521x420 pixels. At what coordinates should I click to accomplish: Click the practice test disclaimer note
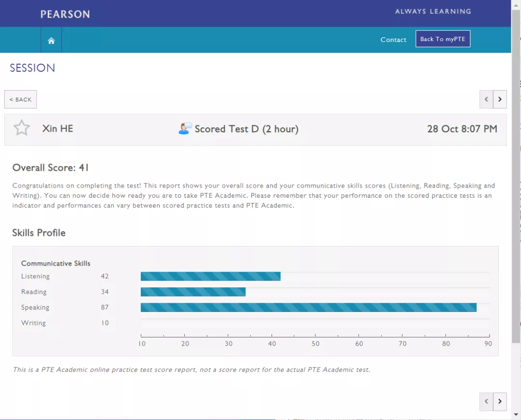click(x=192, y=369)
